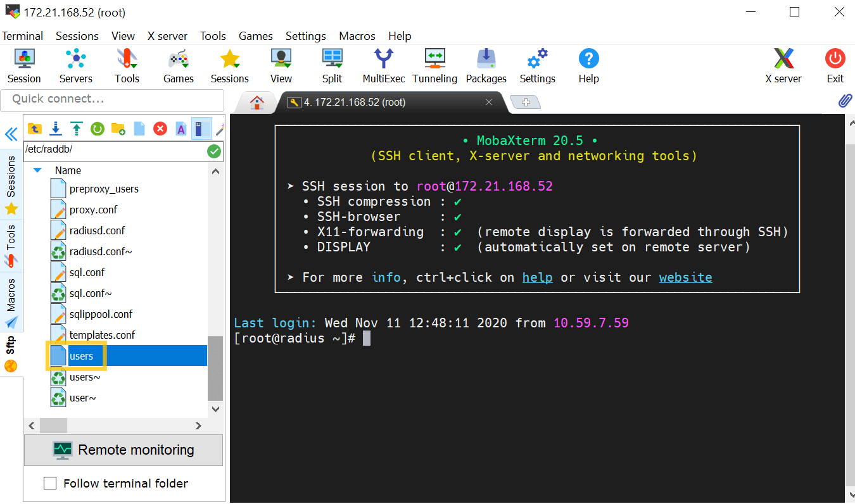Collapse the left sidebar with the double arrows
855x504 pixels.
point(11,134)
